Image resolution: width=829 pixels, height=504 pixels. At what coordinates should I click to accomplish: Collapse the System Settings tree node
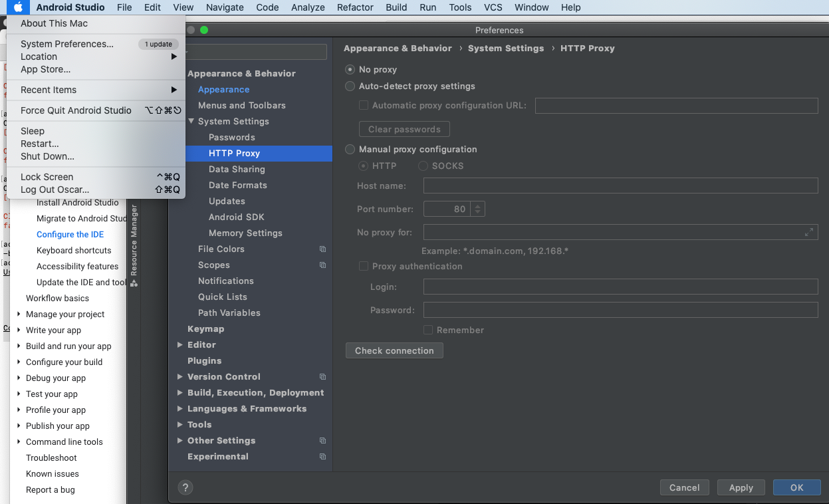[x=191, y=122]
